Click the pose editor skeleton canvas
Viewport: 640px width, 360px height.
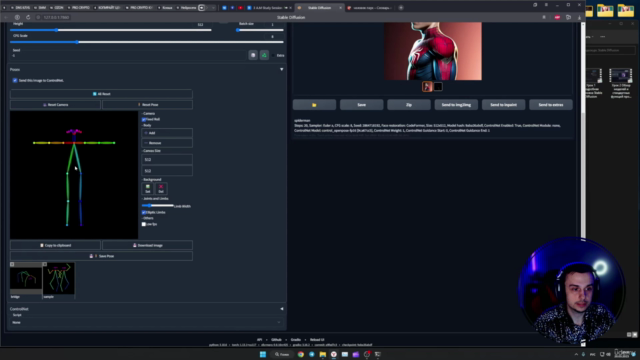click(74, 175)
